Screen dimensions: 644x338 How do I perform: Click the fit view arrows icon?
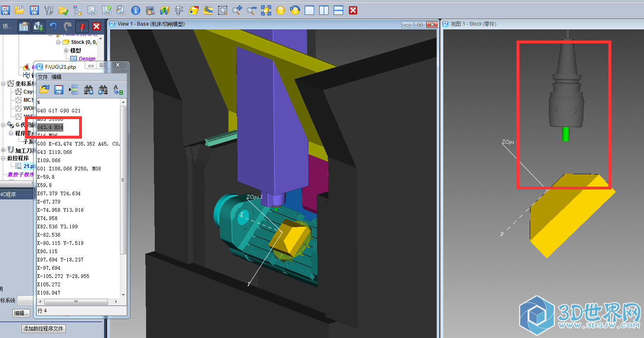tap(266, 10)
